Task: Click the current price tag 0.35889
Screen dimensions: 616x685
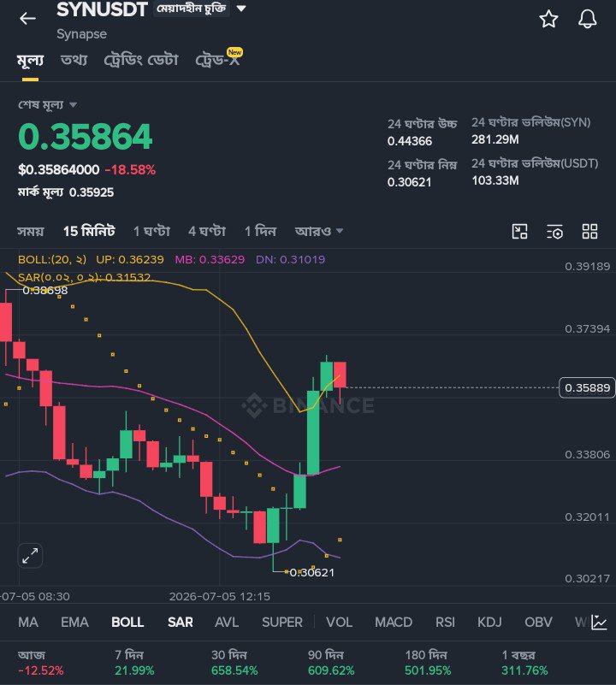Action: (587, 387)
